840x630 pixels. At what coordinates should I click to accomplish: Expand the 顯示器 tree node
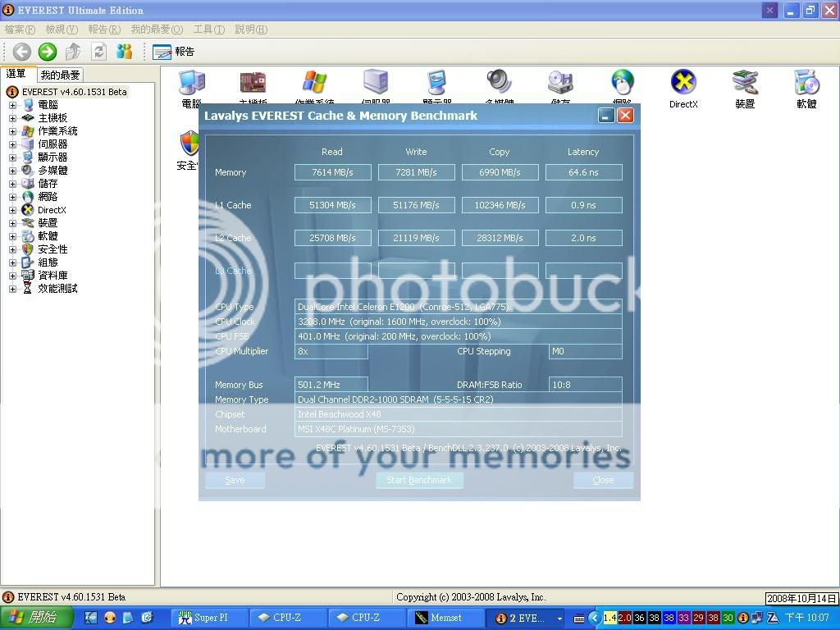12,157
